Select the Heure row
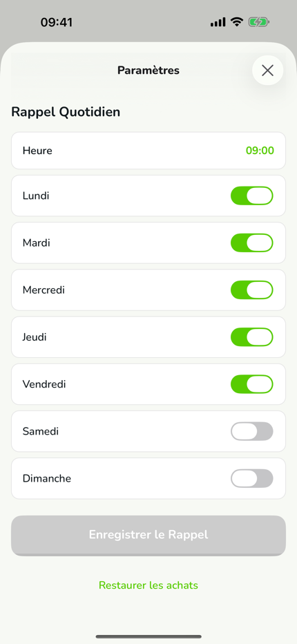 (148, 151)
